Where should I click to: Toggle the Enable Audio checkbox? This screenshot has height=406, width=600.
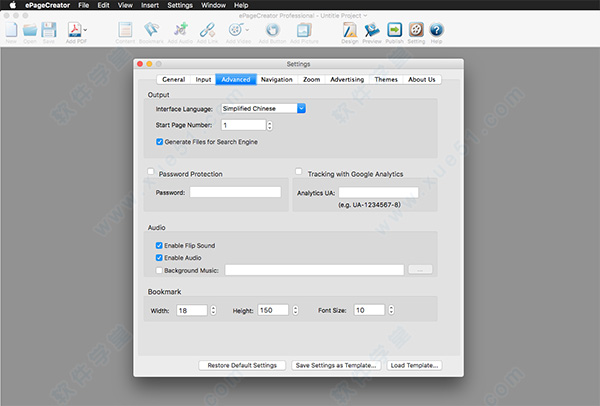(x=159, y=258)
